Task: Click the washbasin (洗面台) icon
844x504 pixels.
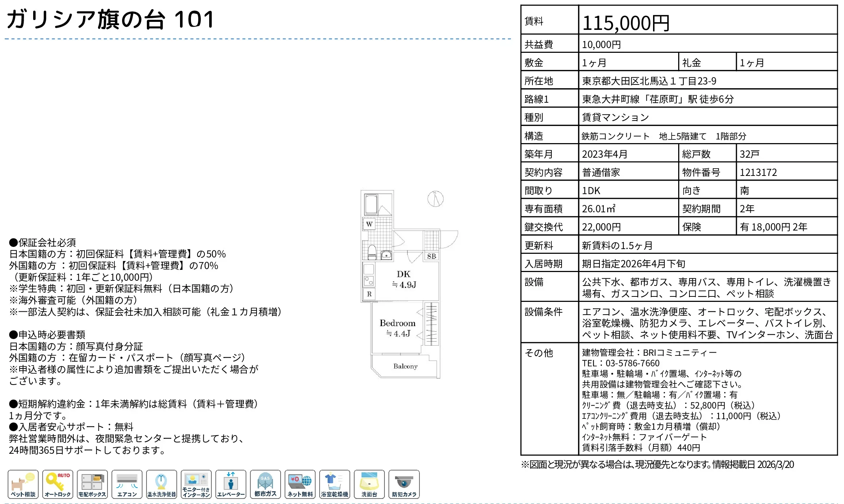Action: coord(369,484)
